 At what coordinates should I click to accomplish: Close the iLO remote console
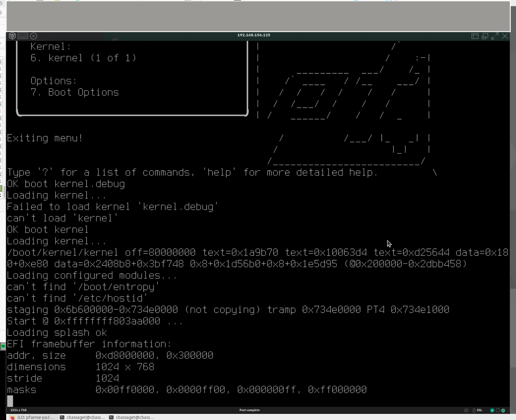(505, 36)
